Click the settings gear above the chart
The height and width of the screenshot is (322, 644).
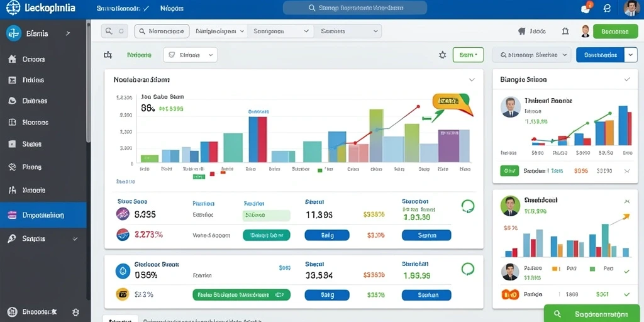click(x=442, y=55)
